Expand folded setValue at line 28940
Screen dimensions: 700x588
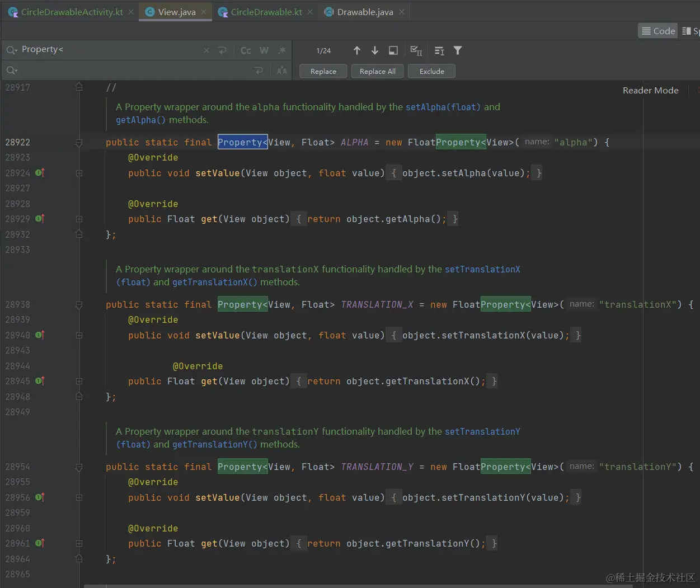79,336
